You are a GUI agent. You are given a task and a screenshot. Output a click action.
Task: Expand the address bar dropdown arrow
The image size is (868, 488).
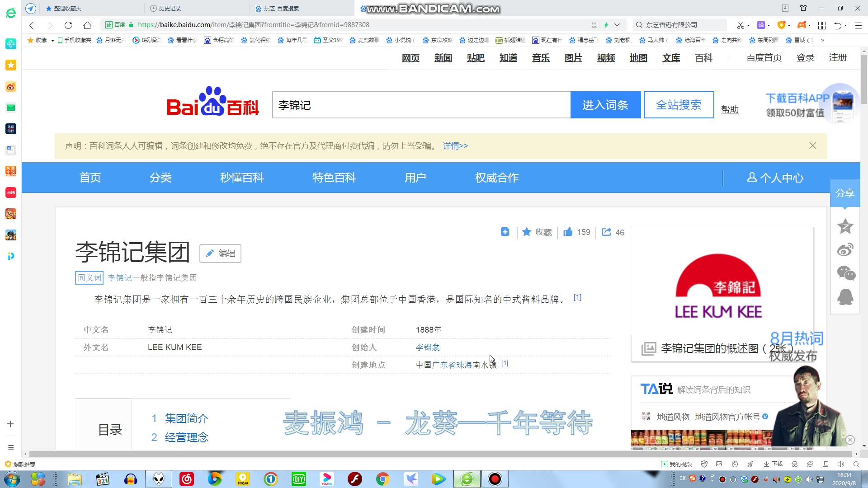coord(617,25)
